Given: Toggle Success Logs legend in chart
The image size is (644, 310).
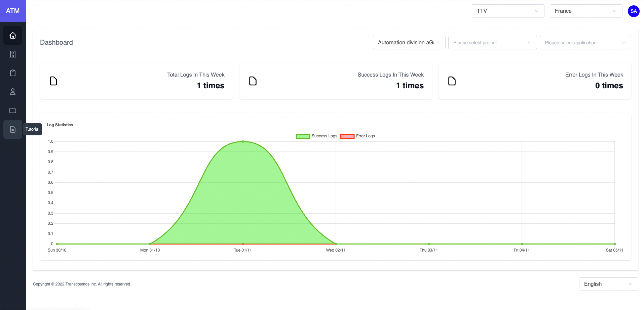Looking at the screenshot, I should 316,136.
